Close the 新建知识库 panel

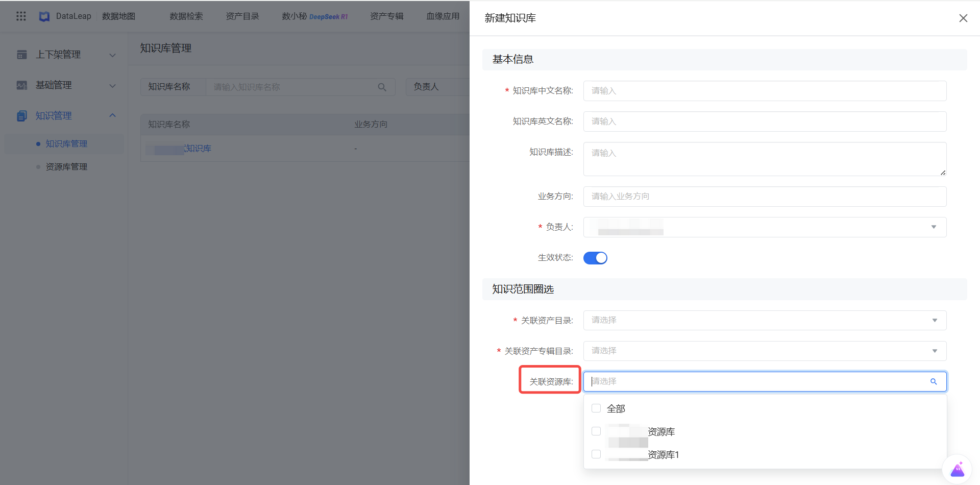pos(963,18)
